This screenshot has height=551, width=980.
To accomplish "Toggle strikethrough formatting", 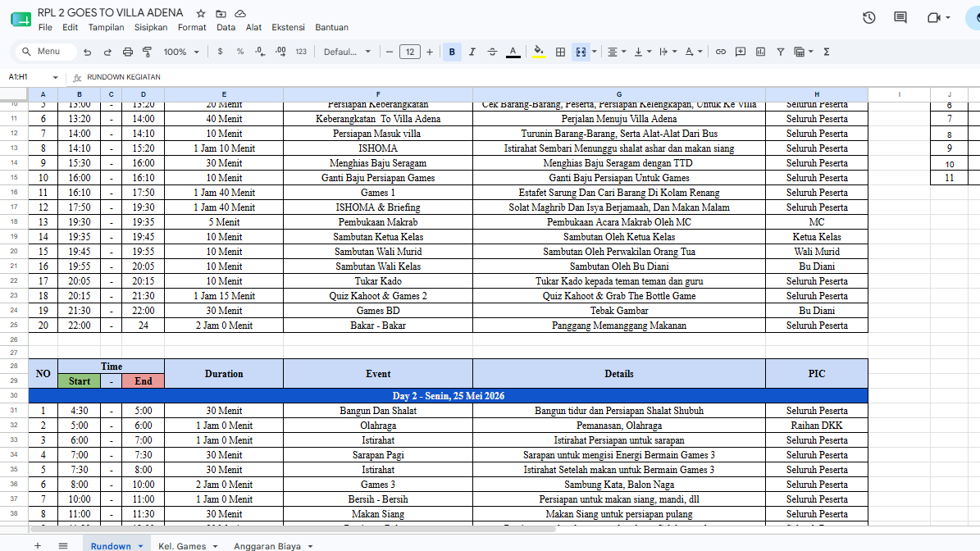I will 492,52.
